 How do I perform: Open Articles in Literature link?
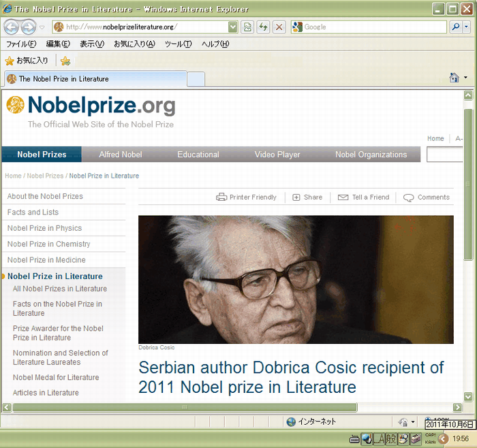point(46,393)
